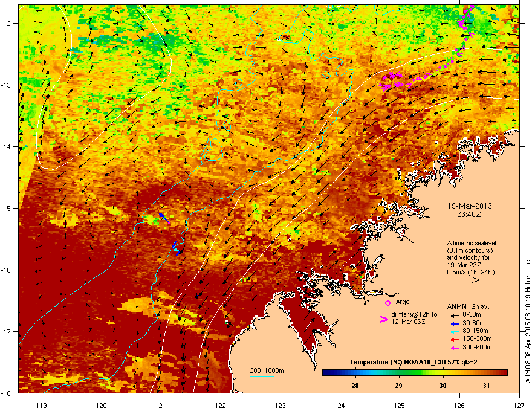Click the 30 degree color bar label

tap(443, 386)
